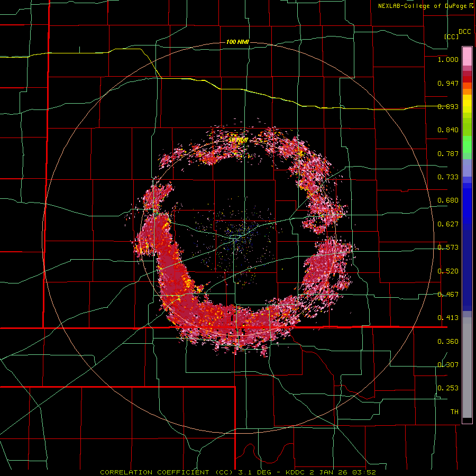
Task: Click the 0.360 color scale label
Action: point(448,342)
